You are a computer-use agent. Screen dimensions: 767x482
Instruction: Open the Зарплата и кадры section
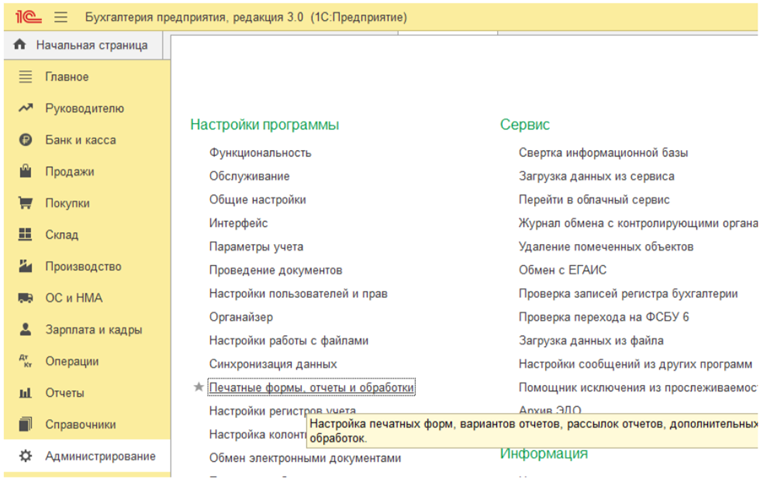(x=93, y=330)
